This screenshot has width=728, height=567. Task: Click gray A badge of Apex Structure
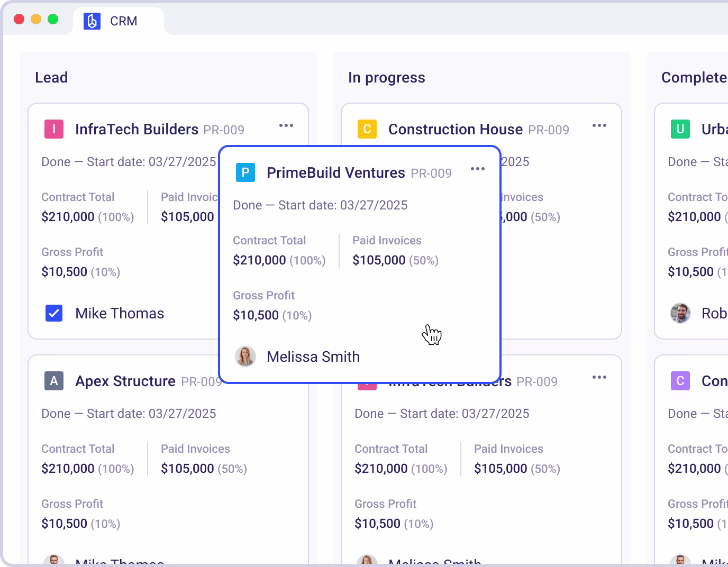pyautogui.click(x=54, y=381)
